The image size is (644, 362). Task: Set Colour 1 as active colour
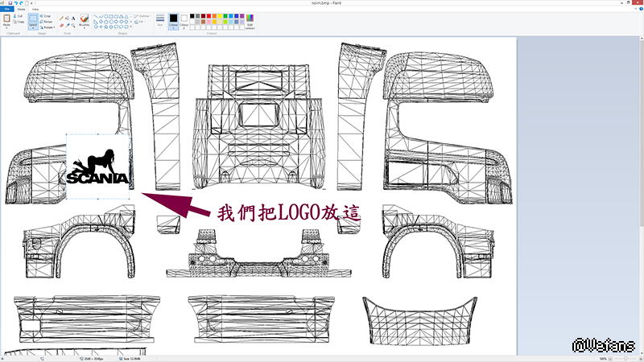[x=172, y=20]
